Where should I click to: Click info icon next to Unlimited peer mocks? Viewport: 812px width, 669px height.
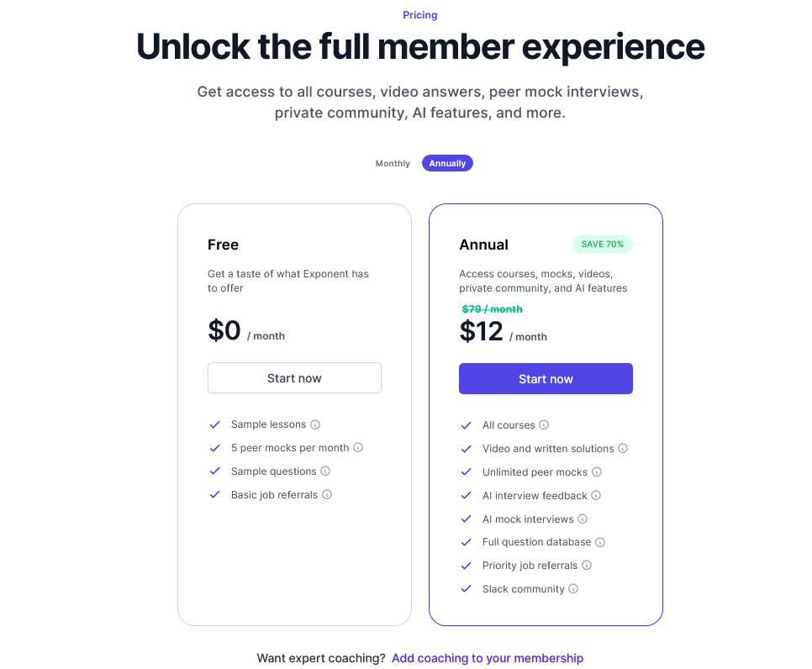597,472
